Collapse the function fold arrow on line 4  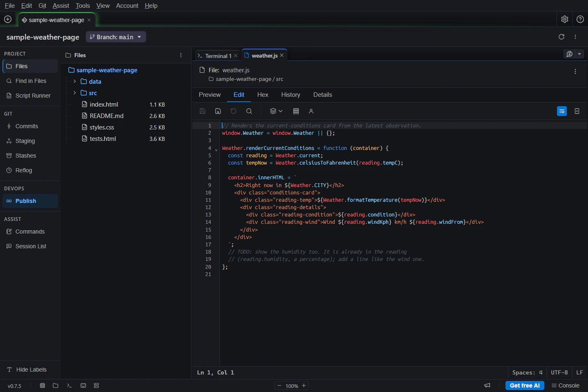pos(216,149)
